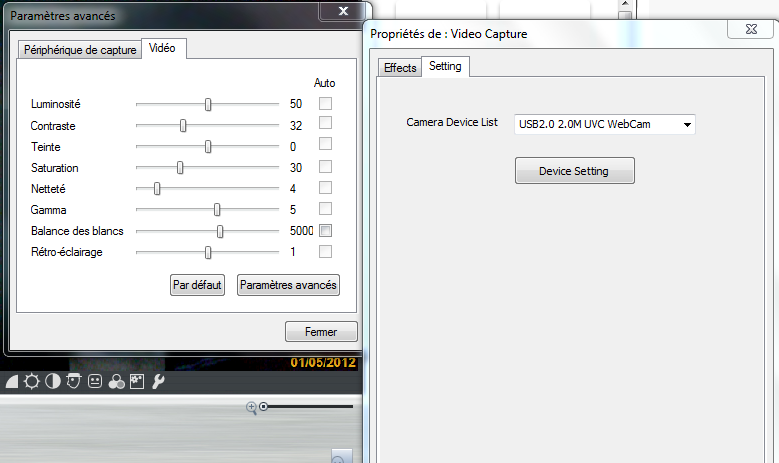Screen dimensions: 779x463
Task: Click the zoom slider knob below video
Action: [x=264, y=407]
